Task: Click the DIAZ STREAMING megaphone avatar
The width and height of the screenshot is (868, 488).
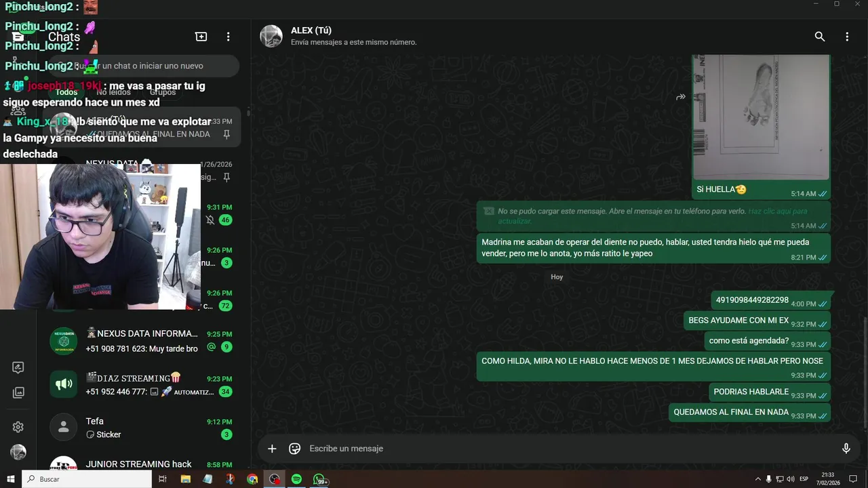Action: pos(63,384)
